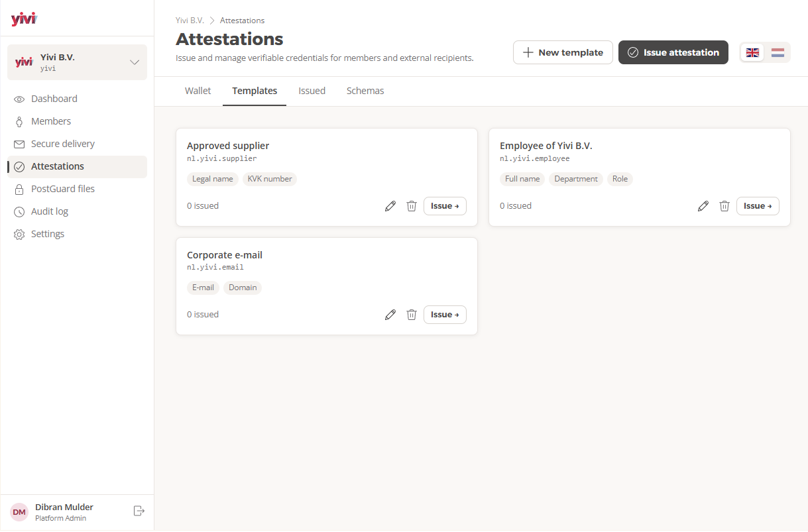Click the Platform Admin role label
Screen dimensions: 808x532
[x=60, y=518]
